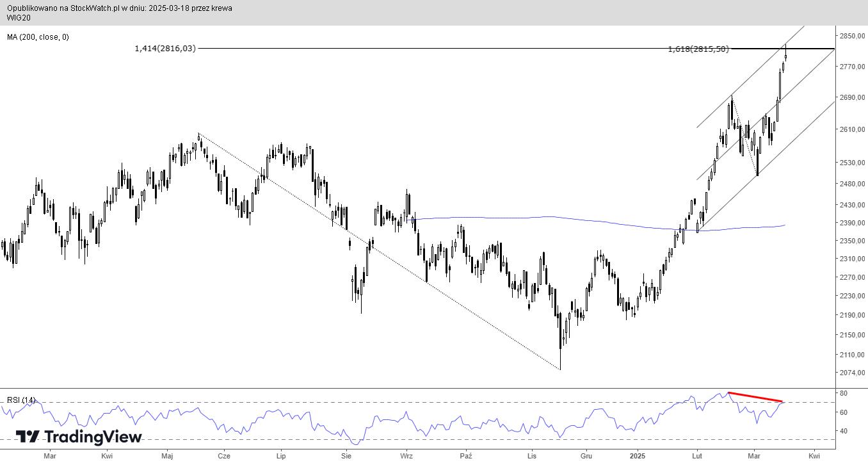Click the Gru month label on time axis
868x461 pixels.
pos(586,456)
